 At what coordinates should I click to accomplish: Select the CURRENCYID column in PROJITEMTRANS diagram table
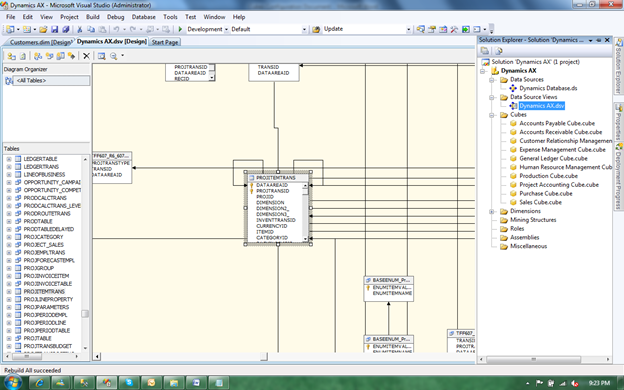(x=271, y=226)
